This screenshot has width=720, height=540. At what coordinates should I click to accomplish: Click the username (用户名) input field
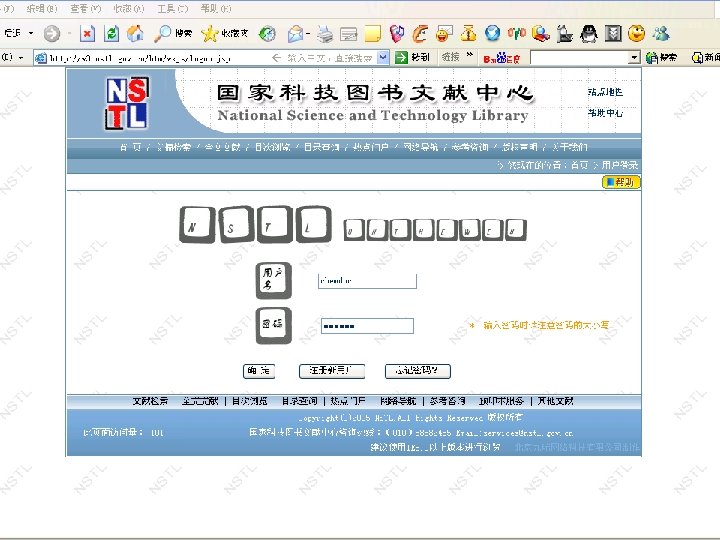(x=367, y=281)
